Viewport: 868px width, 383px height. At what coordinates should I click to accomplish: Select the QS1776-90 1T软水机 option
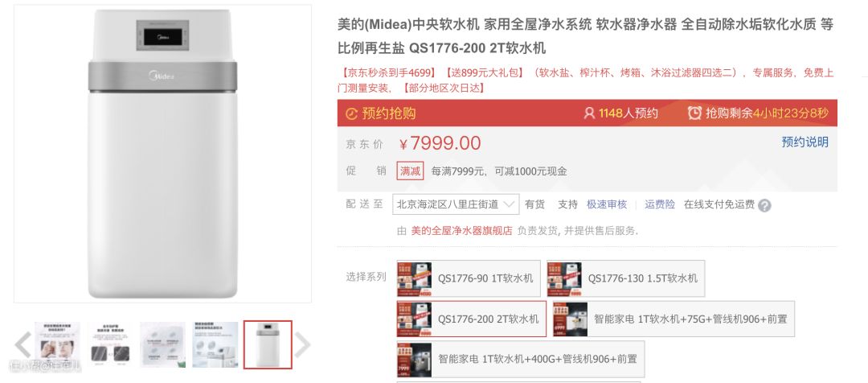[x=469, y=278]
